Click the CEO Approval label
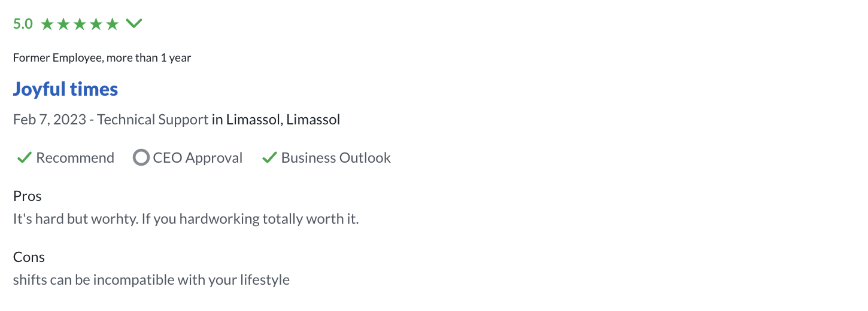This screenshot has height=311, width=868. pyautogui.click(x=198, y=158)
